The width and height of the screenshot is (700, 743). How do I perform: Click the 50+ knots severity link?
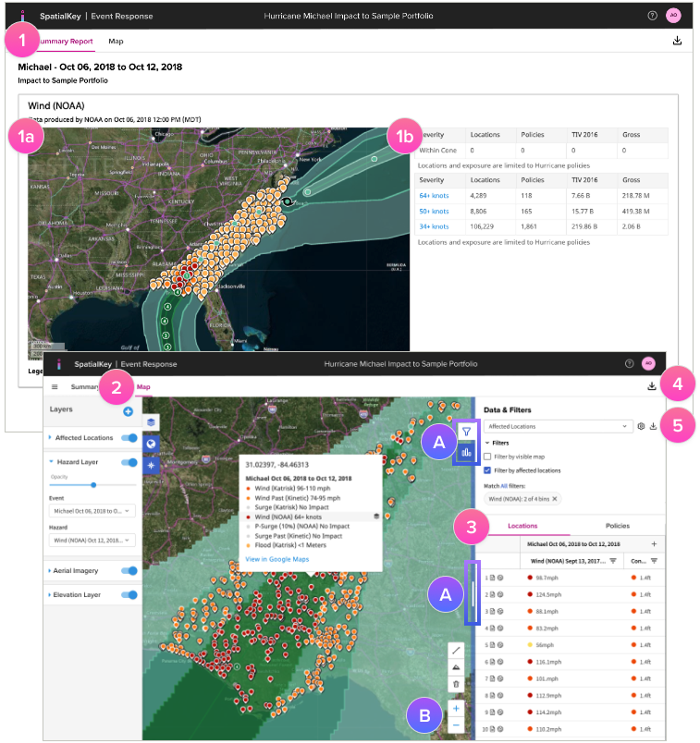click(434, 212)
